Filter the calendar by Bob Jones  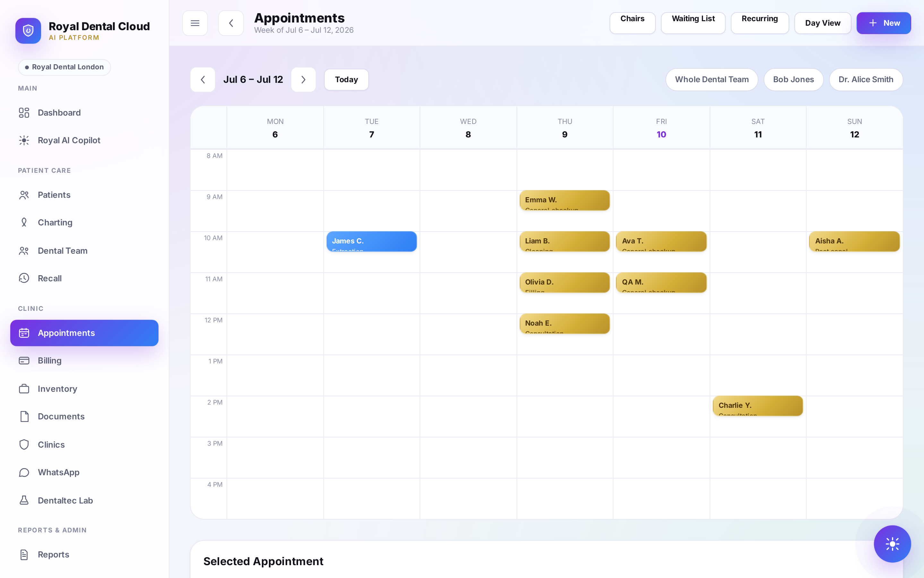pos(793,80)
